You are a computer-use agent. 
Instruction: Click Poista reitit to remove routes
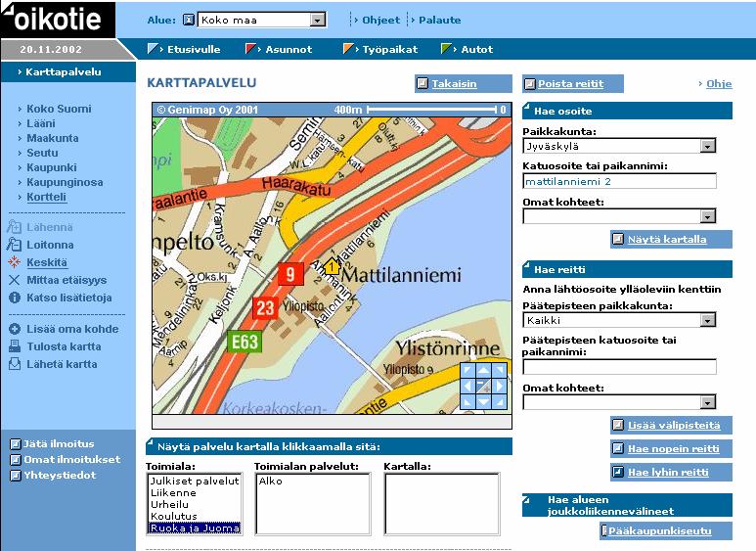coord(573,83)
